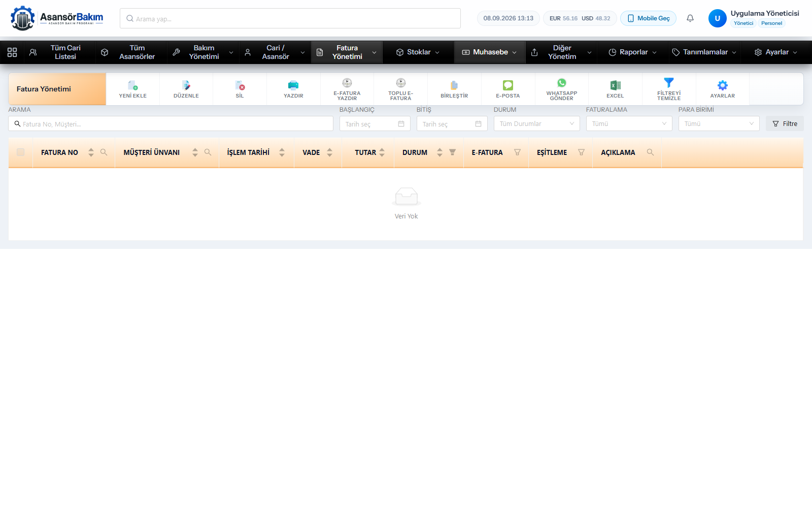Open invoice Ayarlar gear icon

[x=723, y=85]
